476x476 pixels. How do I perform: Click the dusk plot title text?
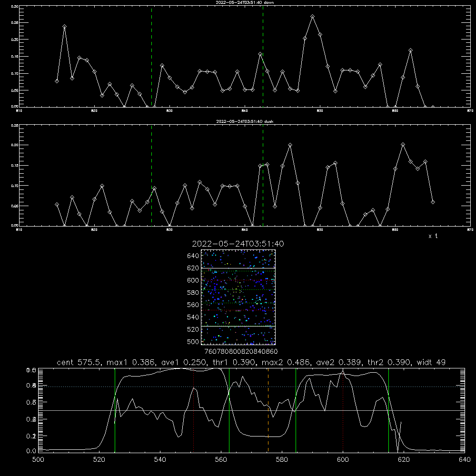[245, 121]
